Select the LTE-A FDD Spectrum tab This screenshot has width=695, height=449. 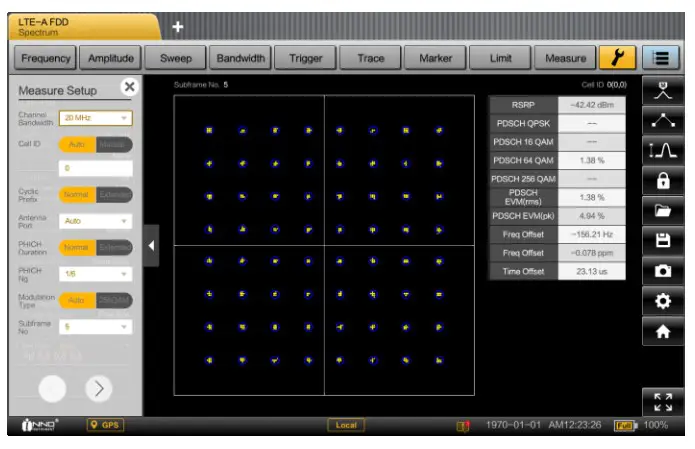click(x=84, y=27)
